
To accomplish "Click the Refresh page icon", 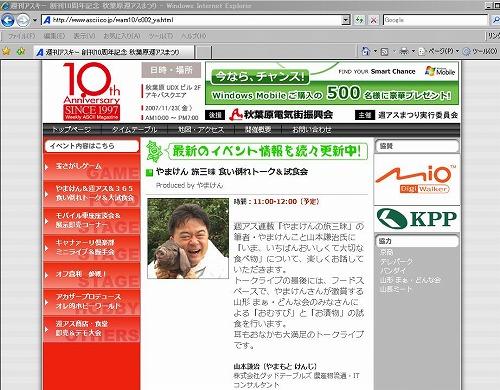I will tap(359, 20).
